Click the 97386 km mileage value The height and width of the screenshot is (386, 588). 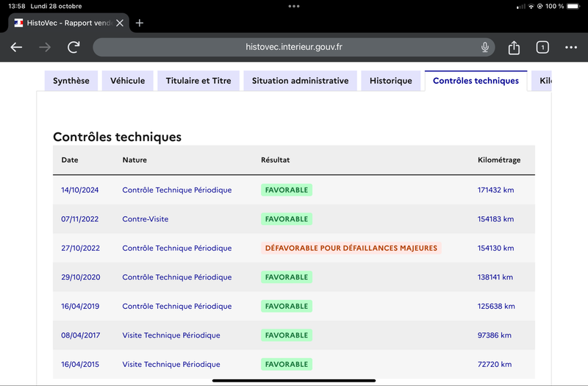(494, 335)
